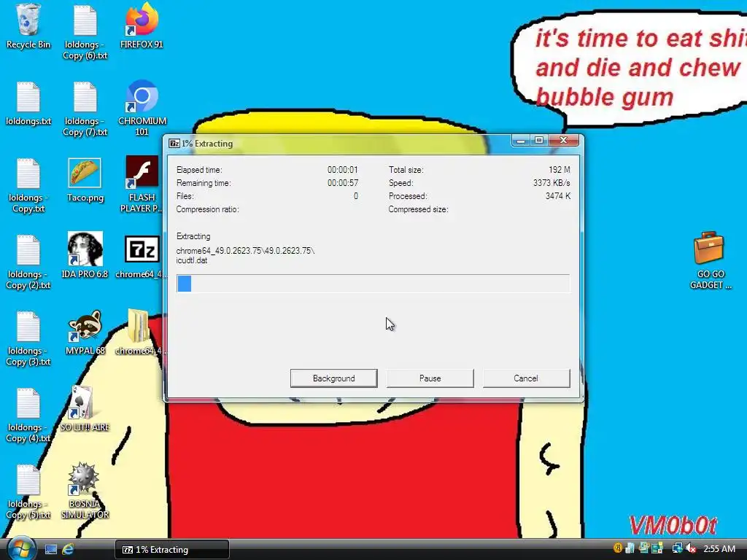Click the 7z icon in the dialog title bar
The image size is (747, 560).
coord(174,144)
